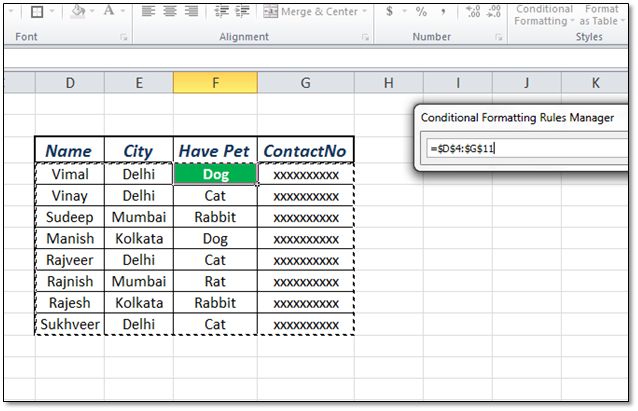
Task: Click Mumbai in Rajnish's row
Action: 139,281
